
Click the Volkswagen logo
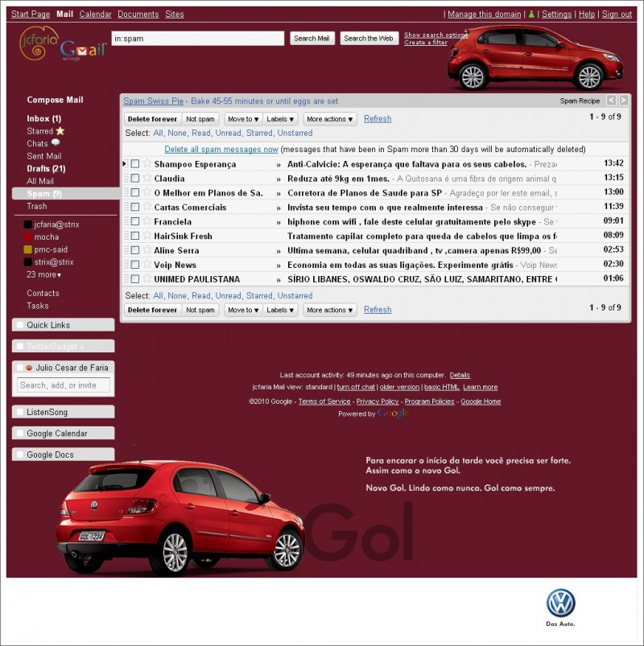(x=561, y=603)
